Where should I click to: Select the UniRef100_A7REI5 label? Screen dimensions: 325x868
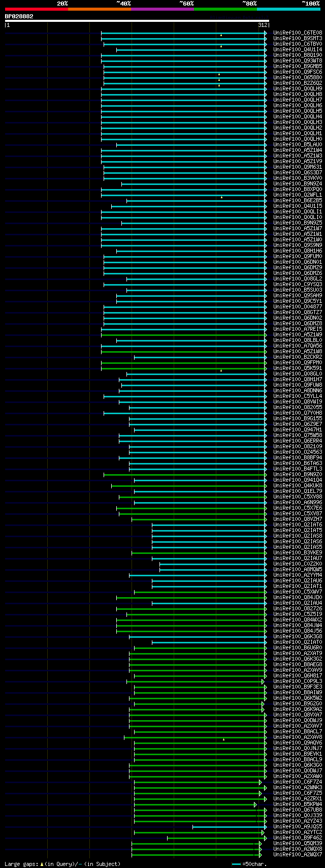coord(298,329)
